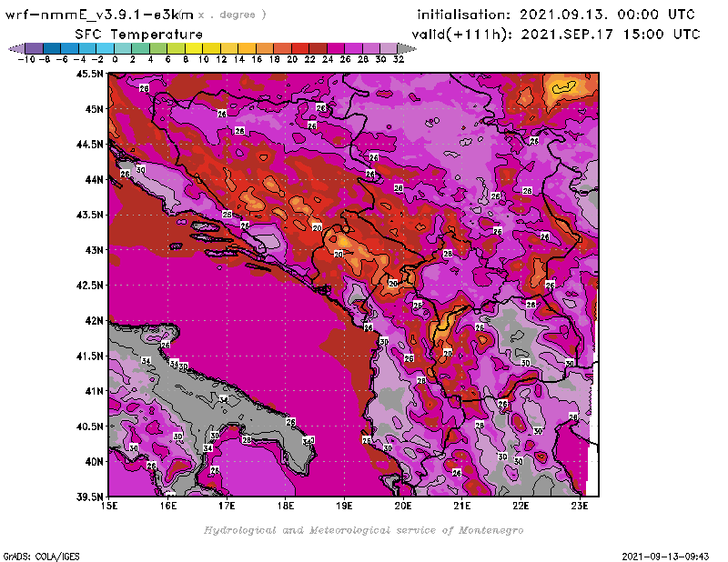Click the '45N' latitude axis label
The height and width of the screenshot is (562, 728).
[94, 109]
